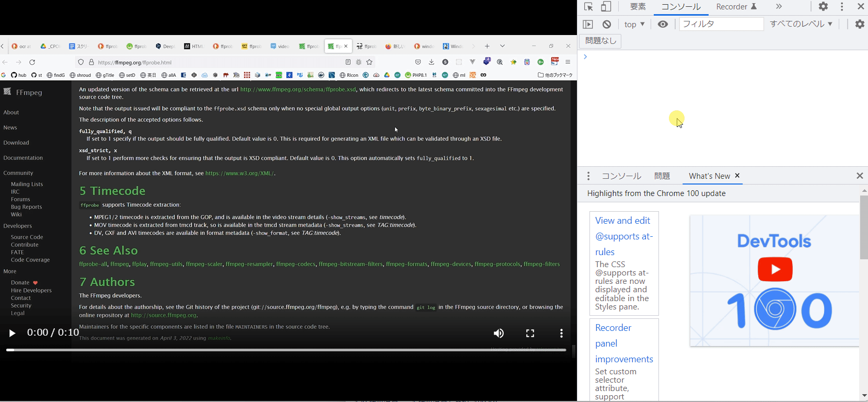Open the DevTools three-dot customize menu
The width and height of the screenshot is (868, 402).
(x=842, y=7)
